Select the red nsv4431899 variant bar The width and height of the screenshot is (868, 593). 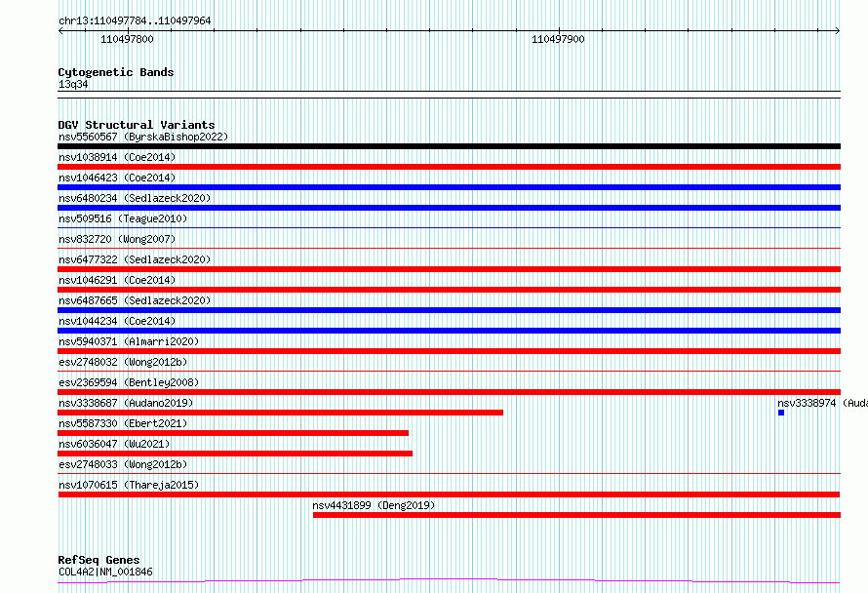click(x=576, y=515)
